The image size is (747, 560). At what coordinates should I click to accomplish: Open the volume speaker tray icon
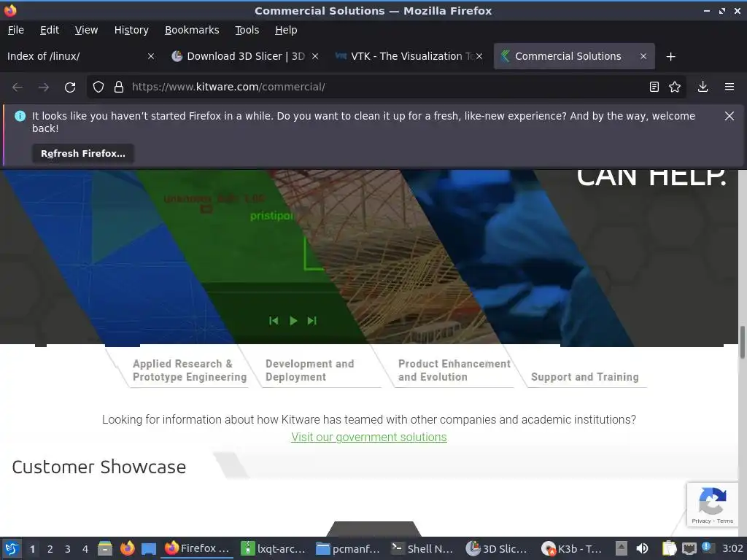point(642,548)
